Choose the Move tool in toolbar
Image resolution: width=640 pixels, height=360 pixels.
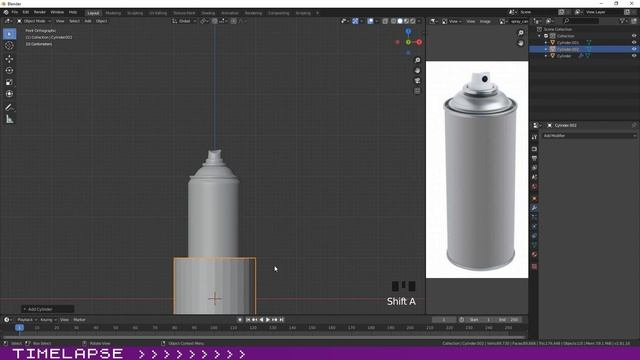click(x=9, y=59)
